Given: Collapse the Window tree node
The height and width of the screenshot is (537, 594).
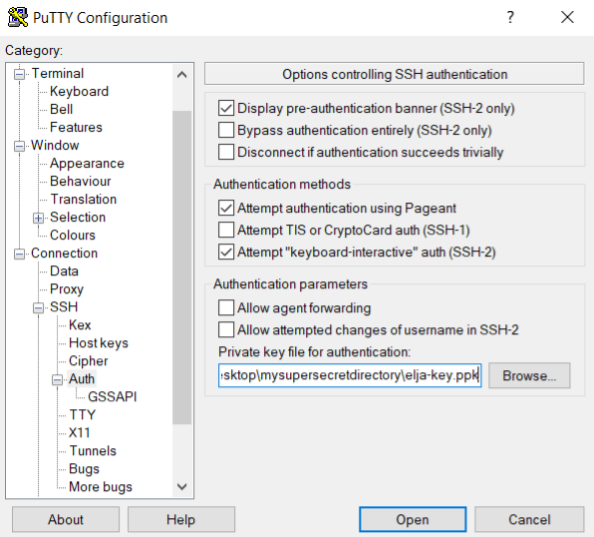Looking at the screenshot, I should (x=19, y=146).
